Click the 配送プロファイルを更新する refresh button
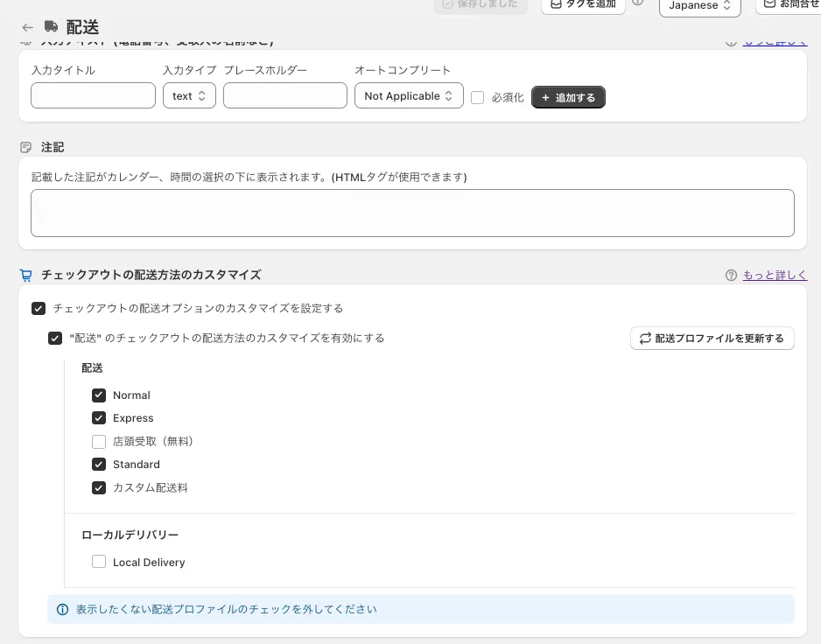The width and height of the screenshot is (821, 644). pos(712,339)
